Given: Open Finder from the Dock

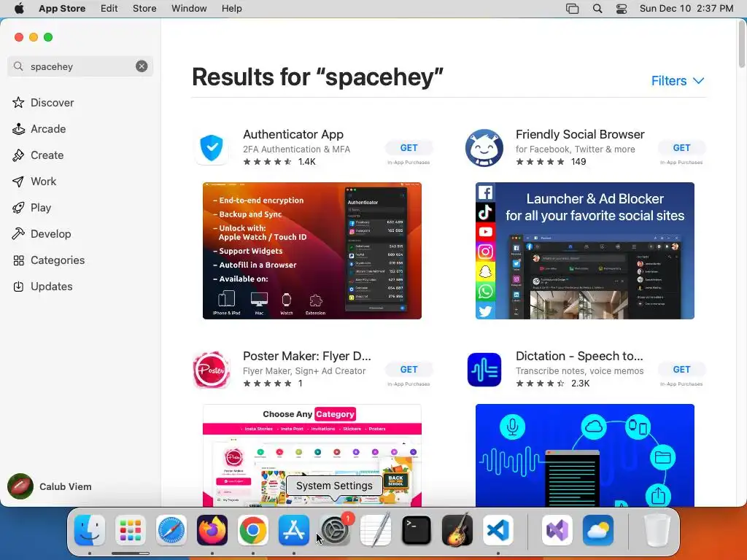Looking at the screenshot, I should click(90, 529).
